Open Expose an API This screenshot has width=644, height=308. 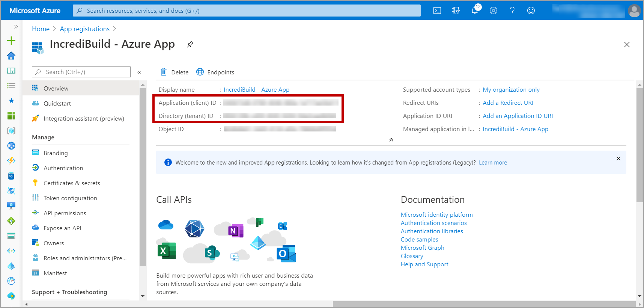pyautogui.click(x=81, y=228)
